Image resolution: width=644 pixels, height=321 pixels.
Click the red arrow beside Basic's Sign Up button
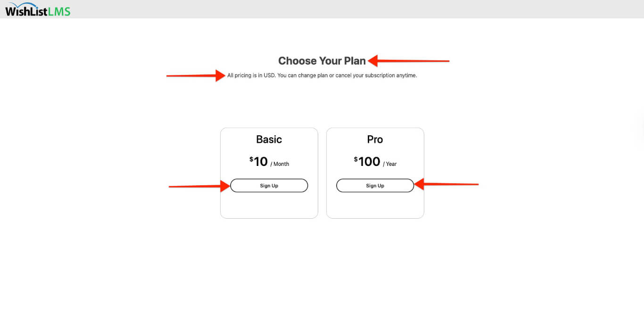[198, 186]
